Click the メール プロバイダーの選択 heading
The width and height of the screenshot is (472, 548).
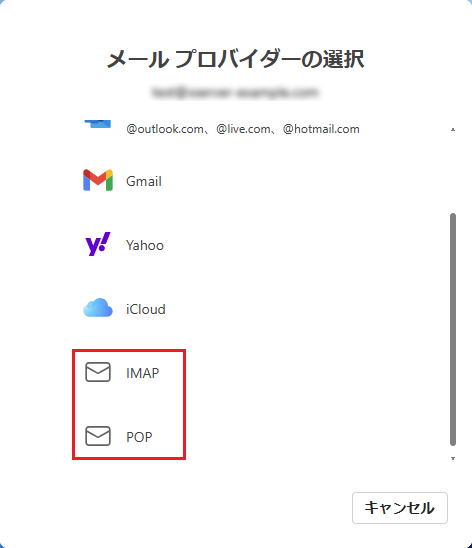[236, 59]
